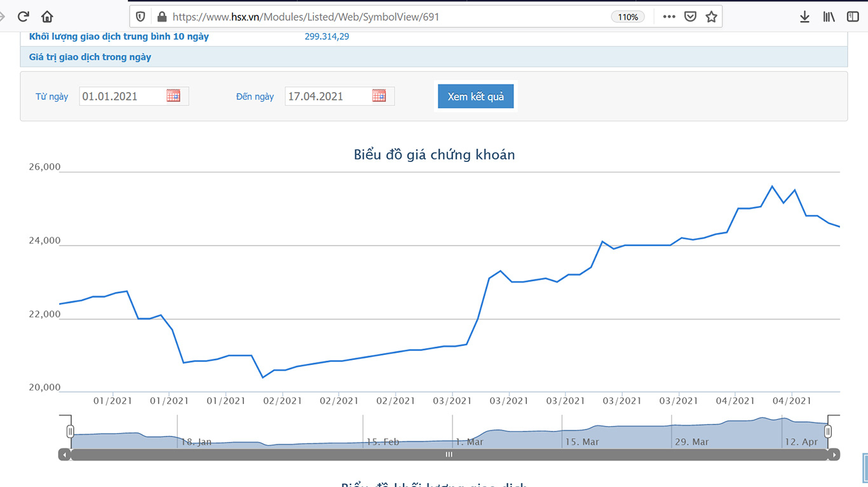
Task: Open calendar picker for Đến ngày
Action: click(x=379, y=96)
